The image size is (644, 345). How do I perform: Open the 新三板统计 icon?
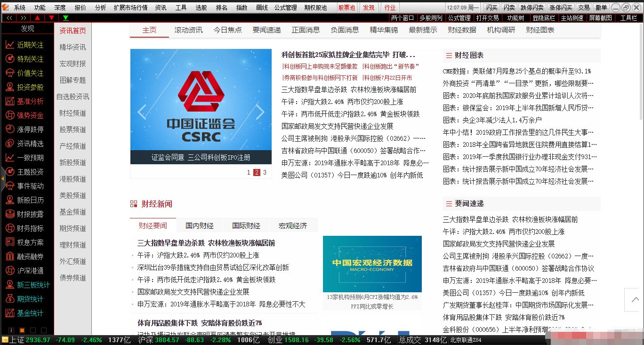click(x=9, y=285)
